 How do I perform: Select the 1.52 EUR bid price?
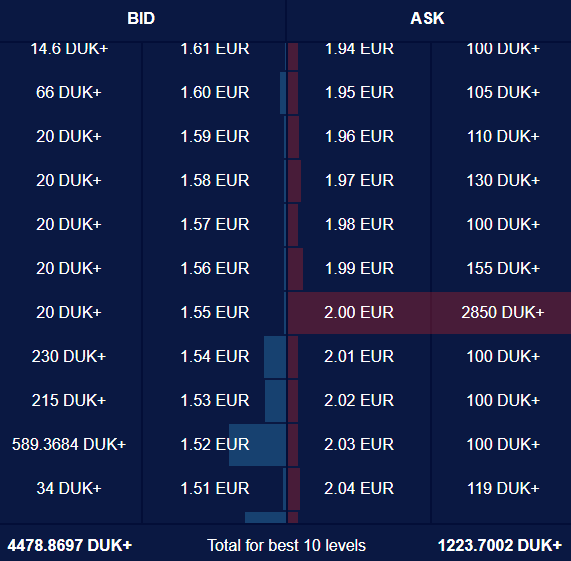[x=215, y=444]
